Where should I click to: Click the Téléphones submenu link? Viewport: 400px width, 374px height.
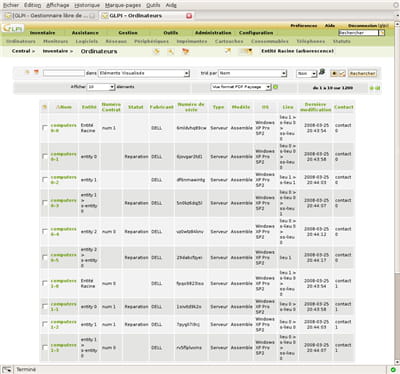[310, 41]
